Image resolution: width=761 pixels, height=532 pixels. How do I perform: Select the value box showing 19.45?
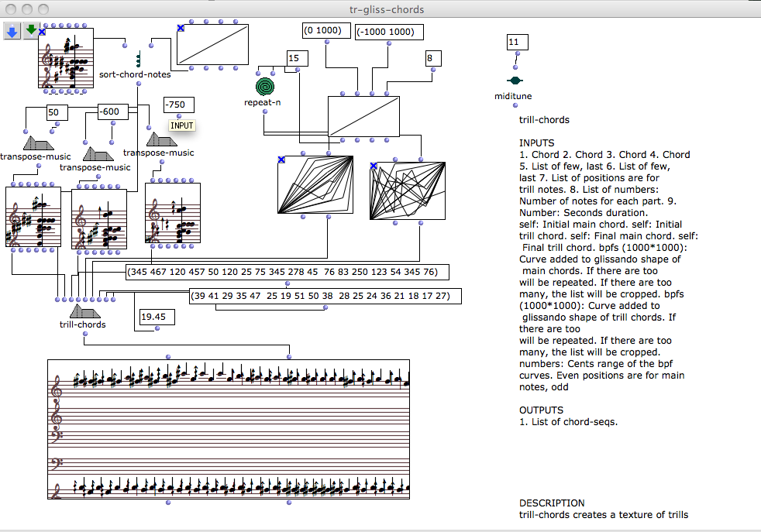pos(157,317)
